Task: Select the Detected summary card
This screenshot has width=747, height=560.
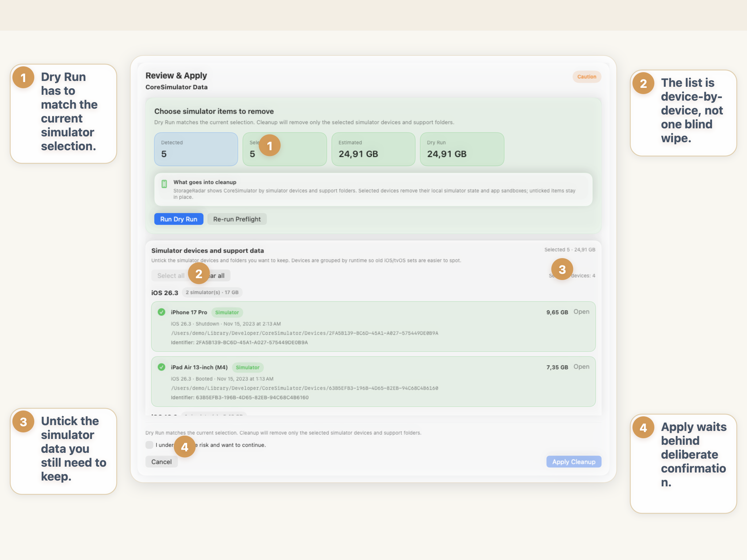Action: click(x=196, y=149)
